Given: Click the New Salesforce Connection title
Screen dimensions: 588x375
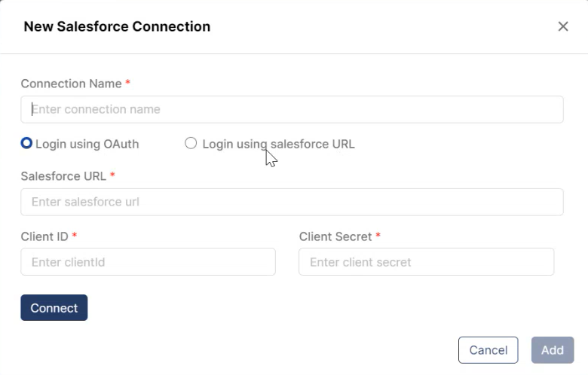Looking at the screenshot, I should tap(117, 26).
